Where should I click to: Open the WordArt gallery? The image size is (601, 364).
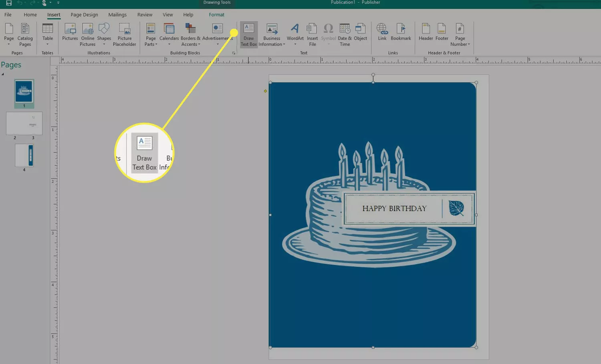295,34
